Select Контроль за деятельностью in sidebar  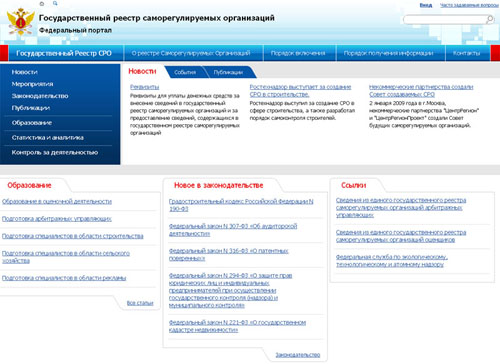pos(55,152)
